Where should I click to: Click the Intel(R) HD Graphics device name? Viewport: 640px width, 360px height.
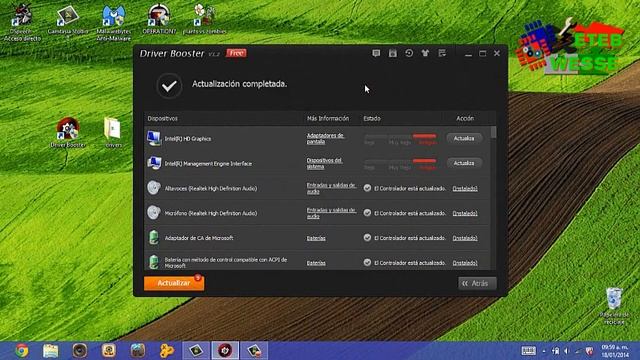(x=188, y=139)
